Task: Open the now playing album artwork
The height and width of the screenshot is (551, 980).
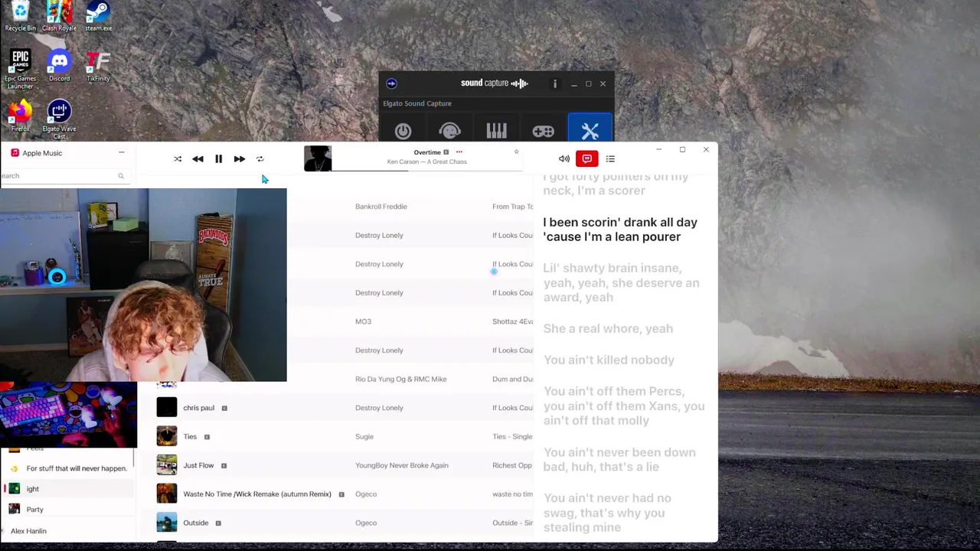Action: point(318,158)
